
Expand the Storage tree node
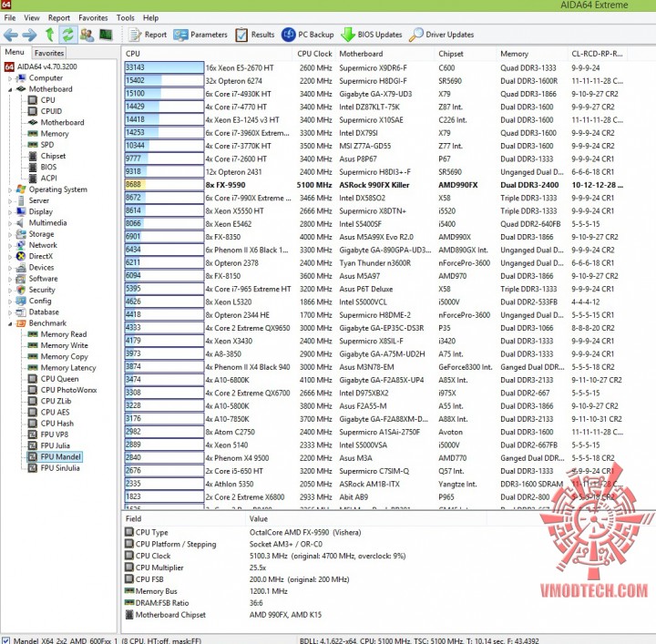pos(10,235)
